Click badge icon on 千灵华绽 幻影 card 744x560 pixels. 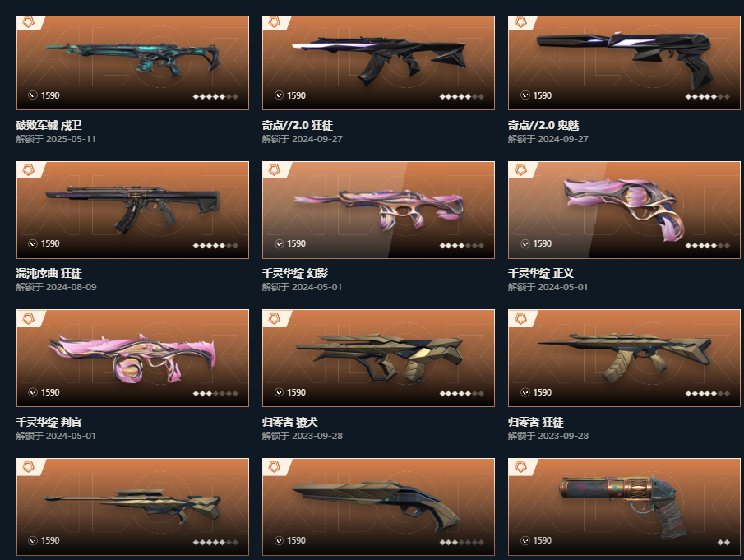[275, 170]
